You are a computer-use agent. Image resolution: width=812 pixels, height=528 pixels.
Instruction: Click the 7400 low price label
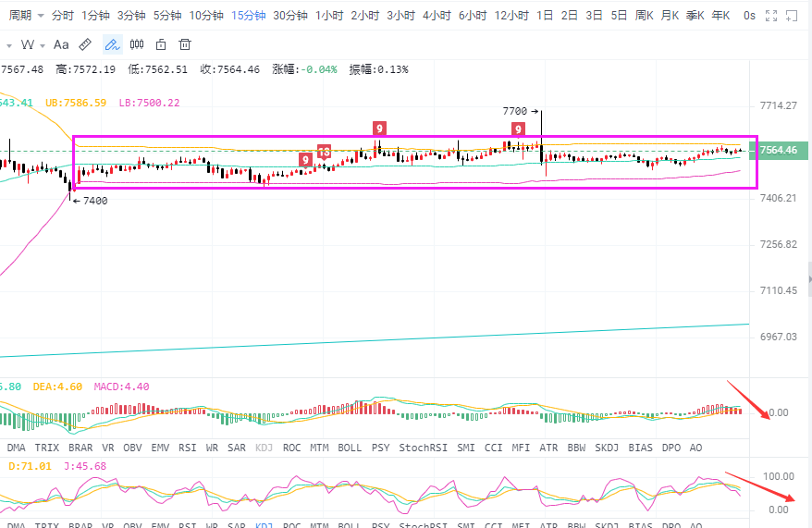coord(95,201)
